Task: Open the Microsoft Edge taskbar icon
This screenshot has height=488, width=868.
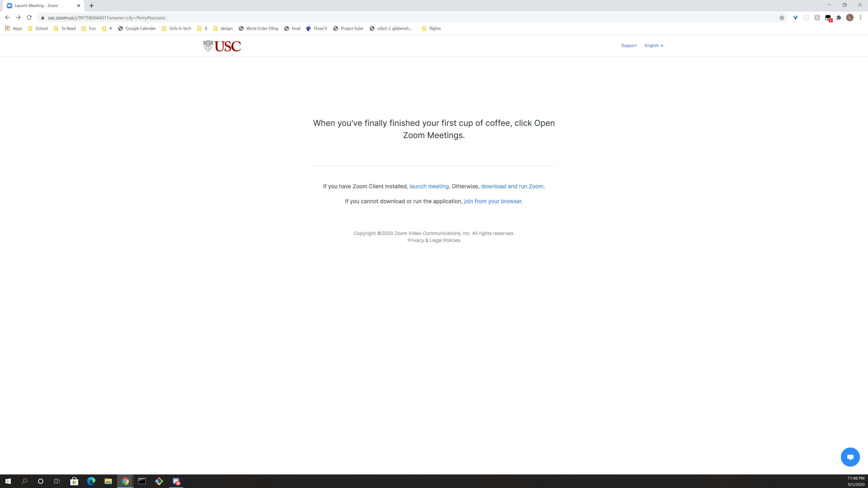Action: point(91,481)
